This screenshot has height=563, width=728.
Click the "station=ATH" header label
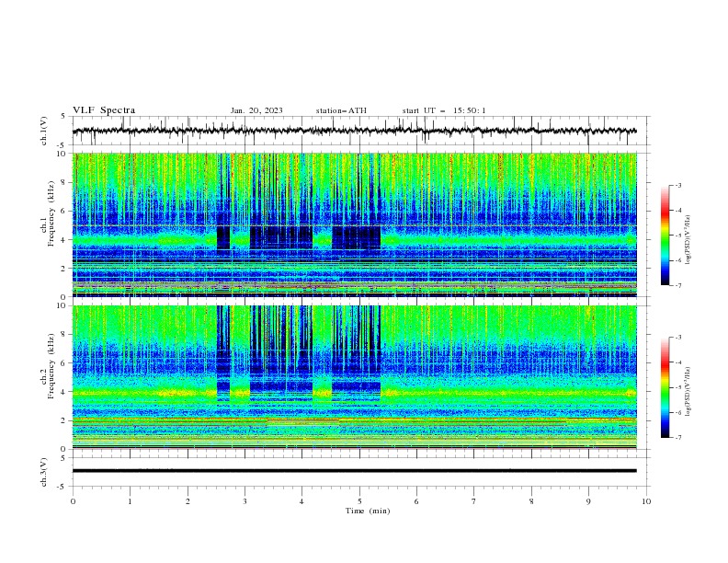click(x=341, y=110)
